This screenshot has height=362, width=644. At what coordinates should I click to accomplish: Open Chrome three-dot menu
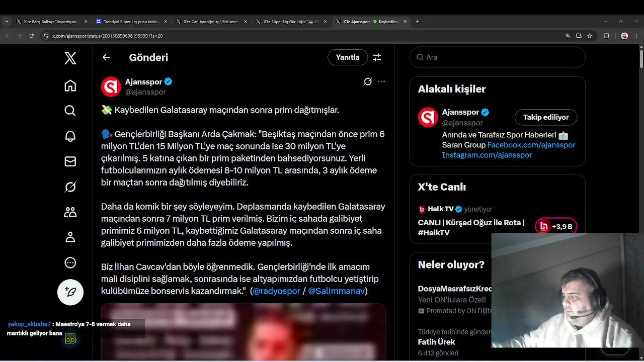(x=635, y=36)
